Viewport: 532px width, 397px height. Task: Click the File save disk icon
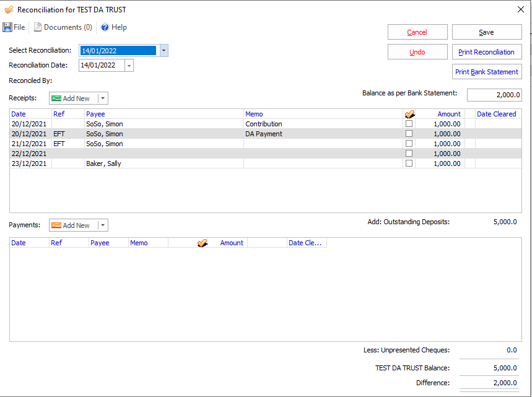click(7, 27)
